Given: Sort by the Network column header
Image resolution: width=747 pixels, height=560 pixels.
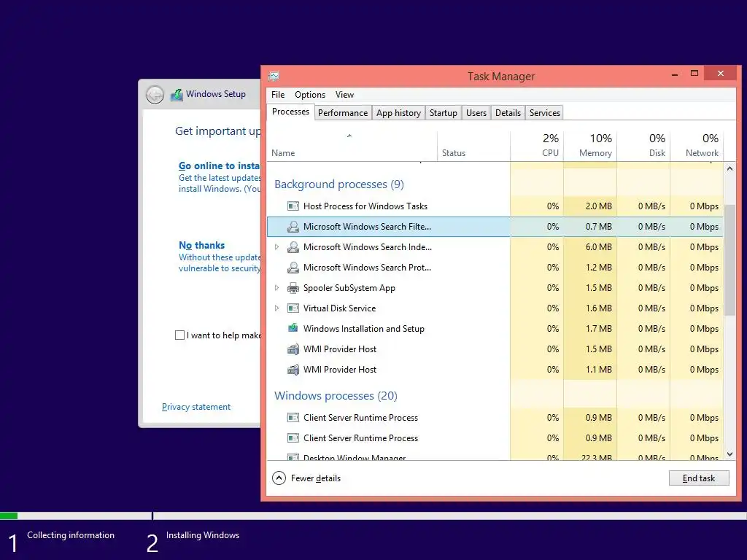Looking at the screenshot, I should (x=697, y=145).
